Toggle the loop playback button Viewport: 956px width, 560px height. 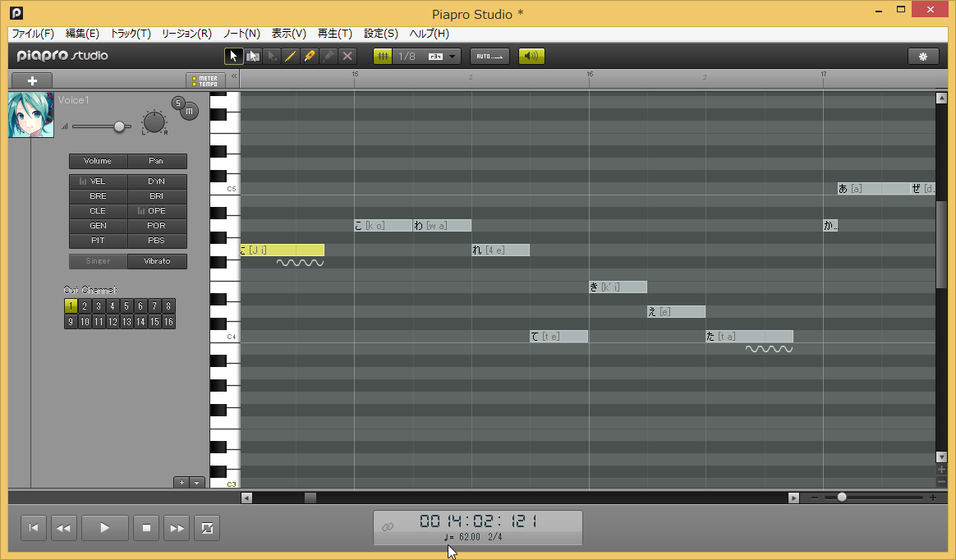(x=207, y=528)
